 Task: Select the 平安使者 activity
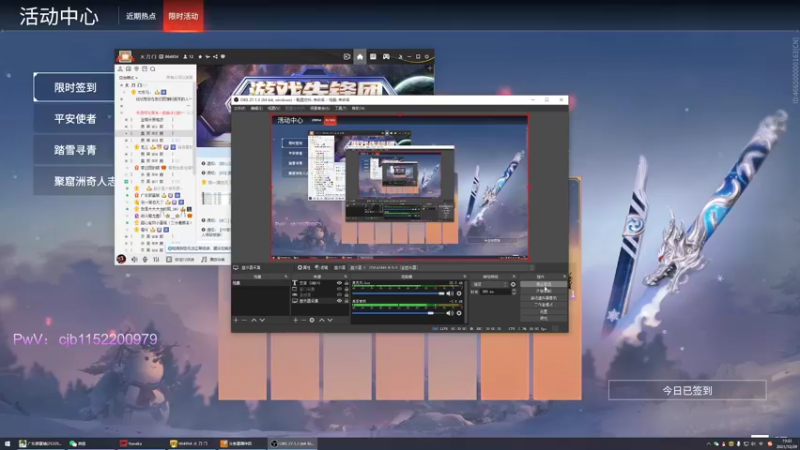point(74,119)
